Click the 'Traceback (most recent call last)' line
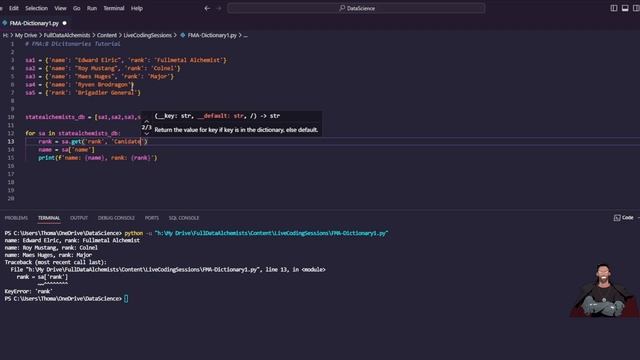Image resolution: width=640 pixels, height=360 pixels. [56, 262]
